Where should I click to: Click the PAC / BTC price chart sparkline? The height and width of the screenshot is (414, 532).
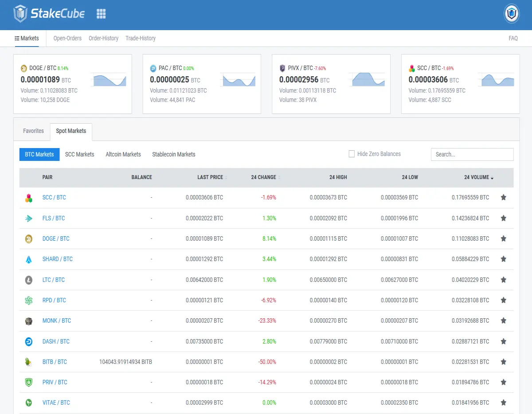click(x=238, y=79)
